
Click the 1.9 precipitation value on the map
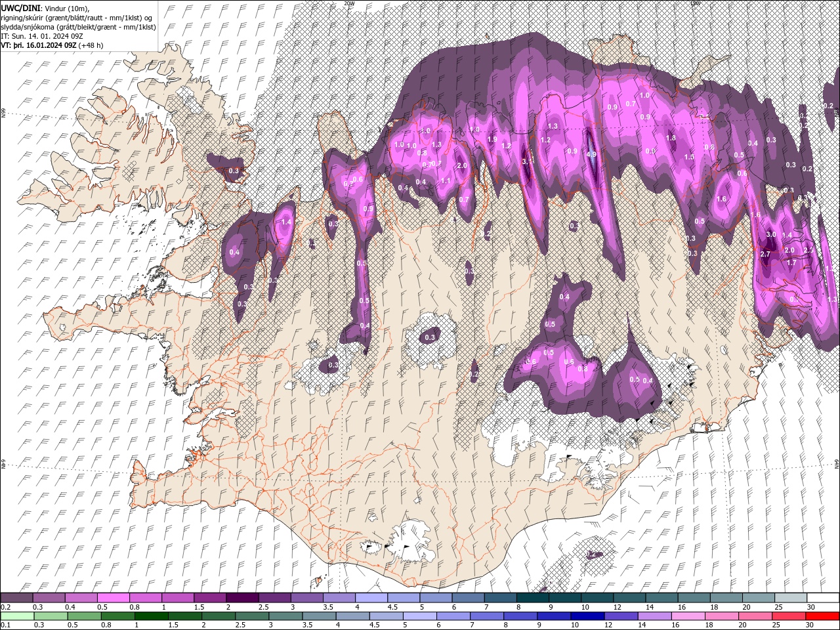[492, 139]
